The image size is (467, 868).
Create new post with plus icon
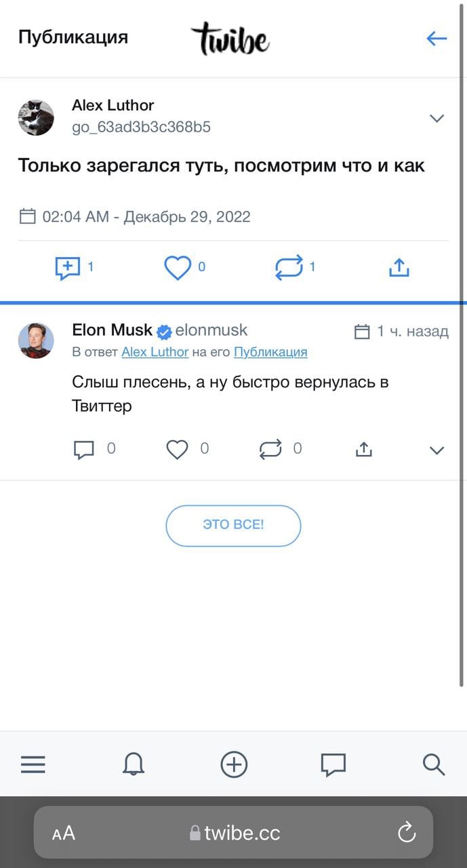pyautogui.click(x=234, y=765)
